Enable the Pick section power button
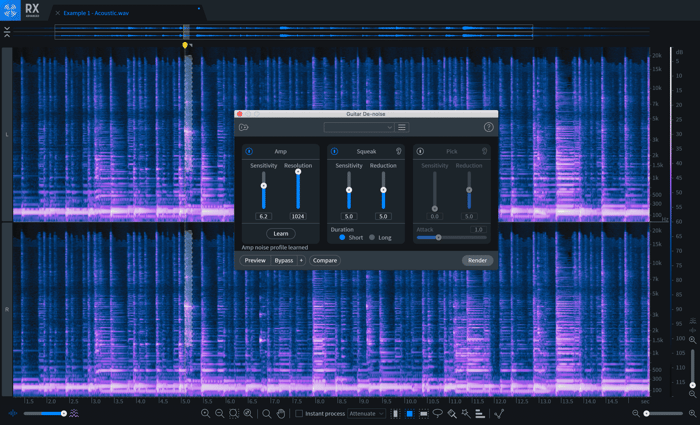The image size is (700, 425). (x=420, y=151)
